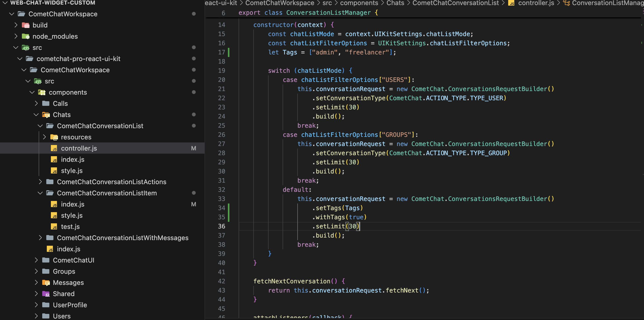The width and height of the screenshot is (644, 320).
Task: Click the JS icon beside controller.js
Action: [x=54, y=148]
